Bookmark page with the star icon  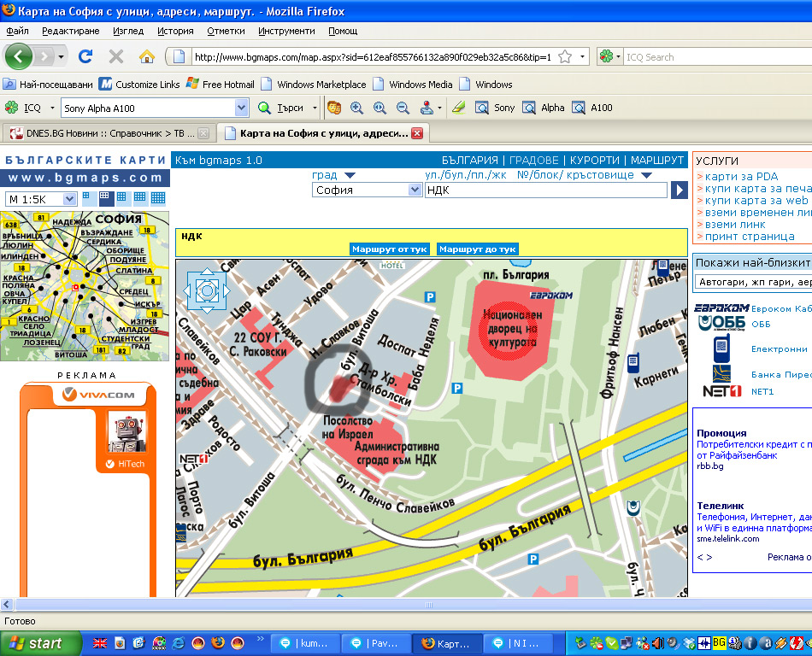565,56
